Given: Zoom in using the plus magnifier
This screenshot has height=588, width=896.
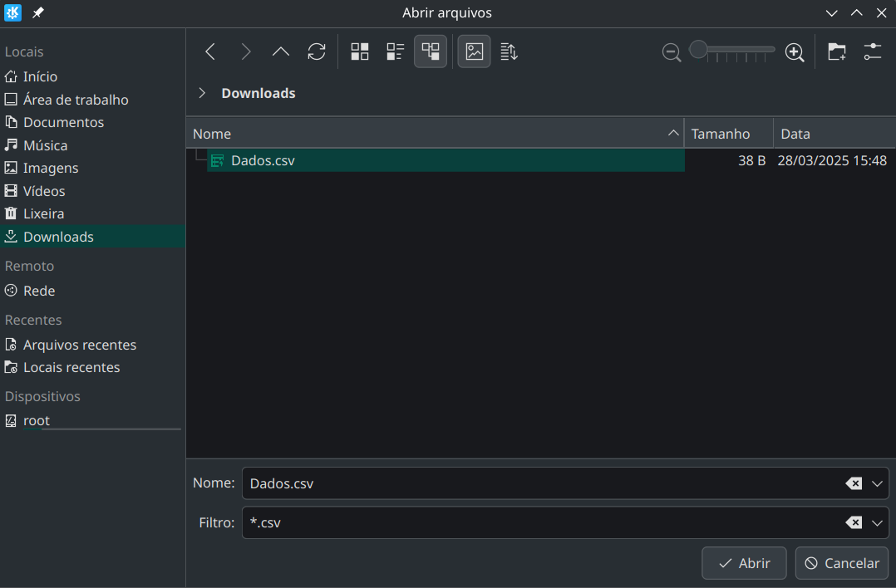Looking at the screenshot, I should point(795,52).
